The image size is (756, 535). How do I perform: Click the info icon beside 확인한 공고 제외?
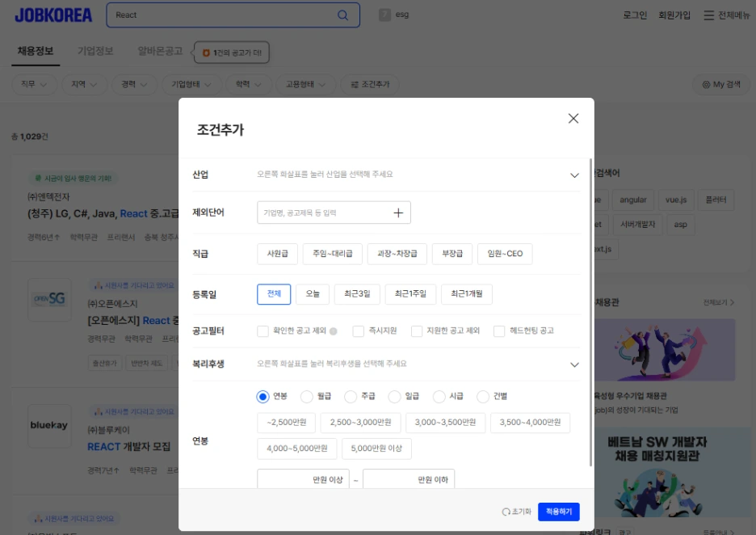pos(333,331)
